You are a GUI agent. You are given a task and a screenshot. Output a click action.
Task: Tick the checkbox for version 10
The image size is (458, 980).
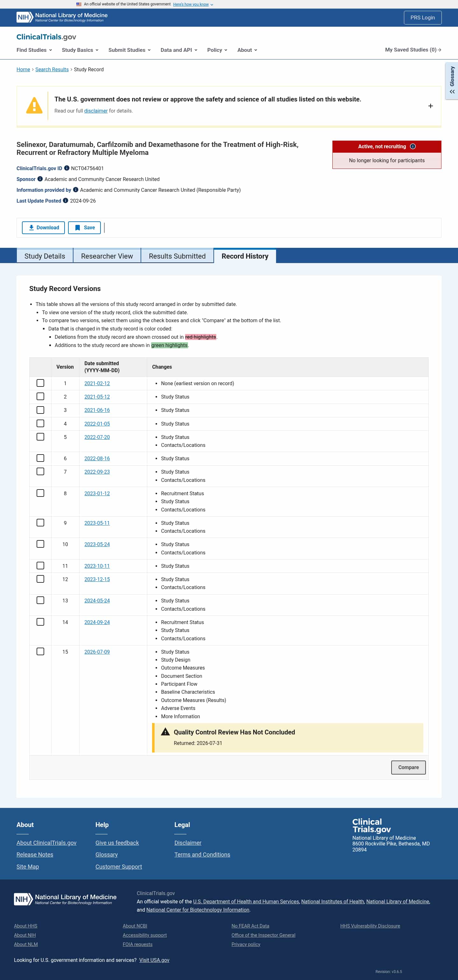click(x=40, y=544)
